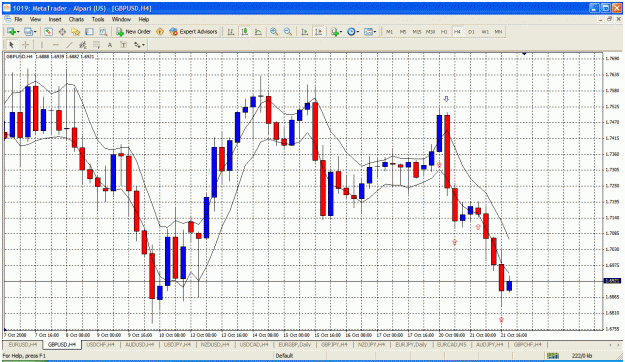Viewport: 625px width, 362px height.
Task: Open the Data Window crosshair-circle icon
Action: pyautogui.click(x=62, y=32)
